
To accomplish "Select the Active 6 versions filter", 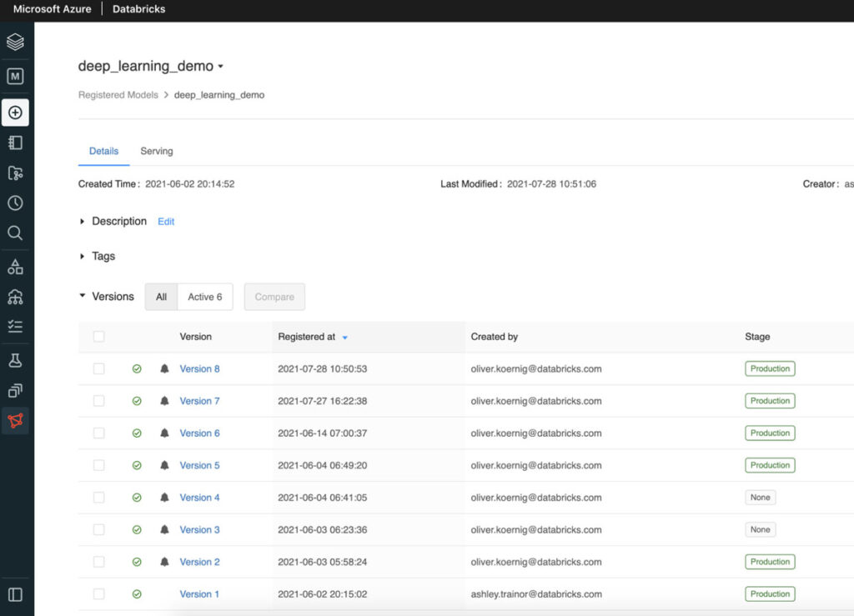I will point(204,297).
